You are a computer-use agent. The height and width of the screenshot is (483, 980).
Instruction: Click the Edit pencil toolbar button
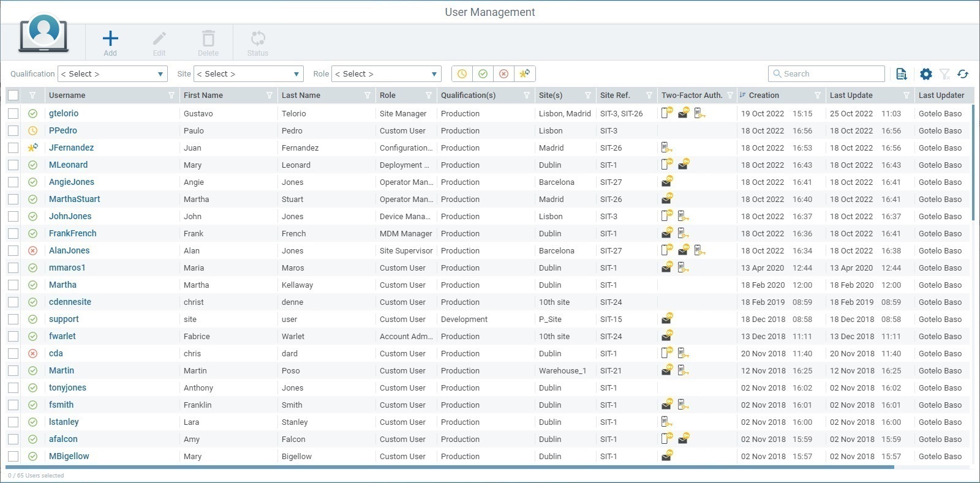point(159,43)
